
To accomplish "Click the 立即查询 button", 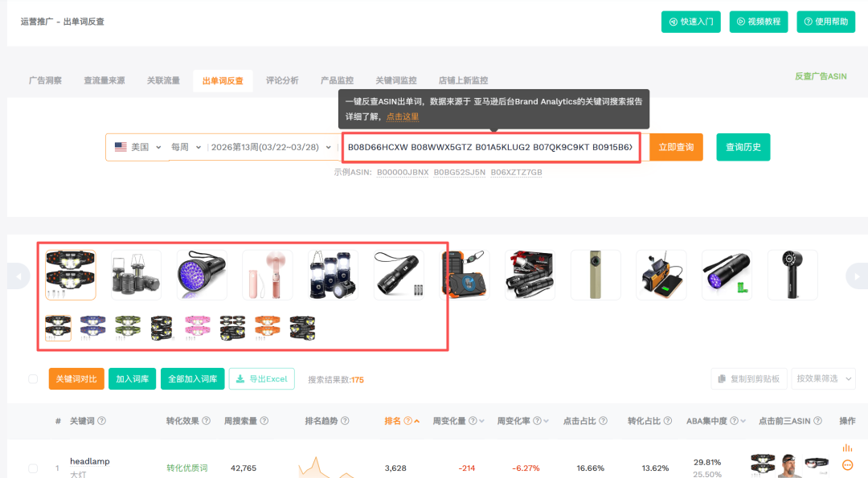I will pyautogui.click(x=676, y=147).
